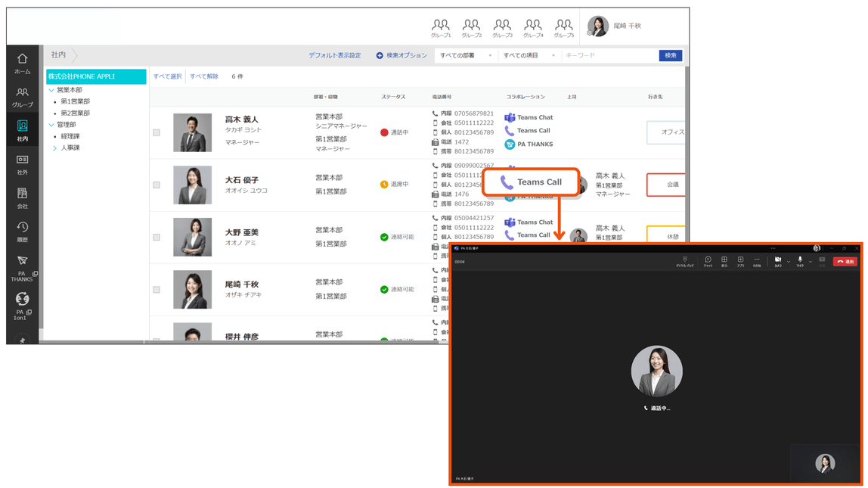Select 株式会社PHONE APPLI root node
868x488 pixels.
(96, 76)
